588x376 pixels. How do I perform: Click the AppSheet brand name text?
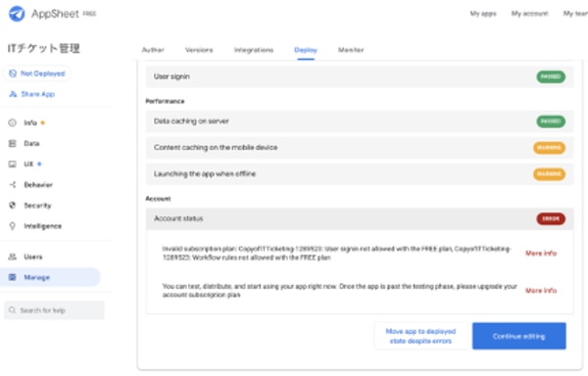[55, 14]
